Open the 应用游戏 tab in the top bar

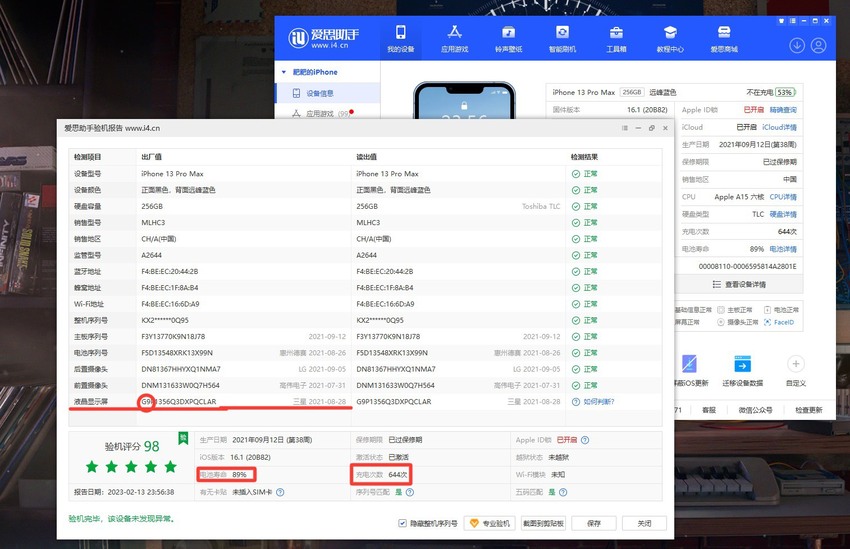click(x=454, y=39)
